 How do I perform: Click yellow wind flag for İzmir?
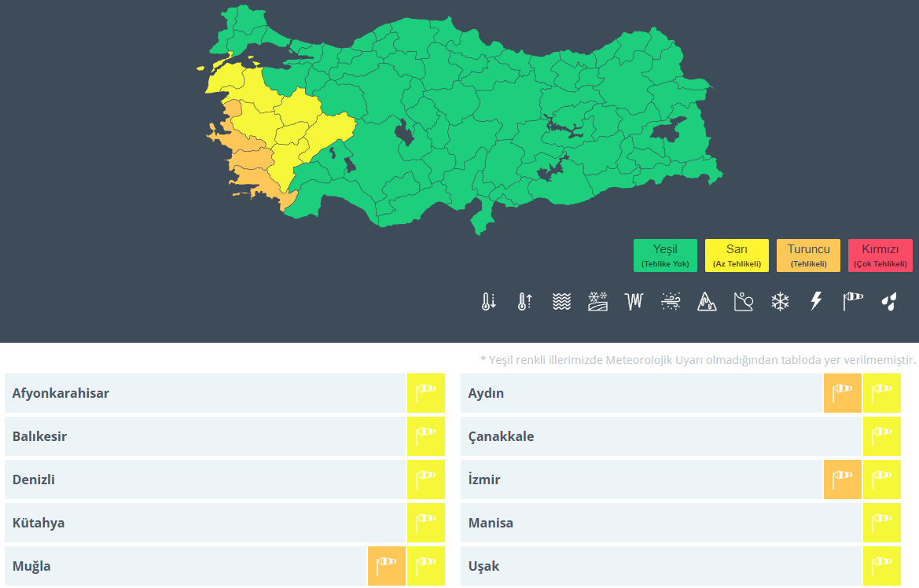coord(881,480)
